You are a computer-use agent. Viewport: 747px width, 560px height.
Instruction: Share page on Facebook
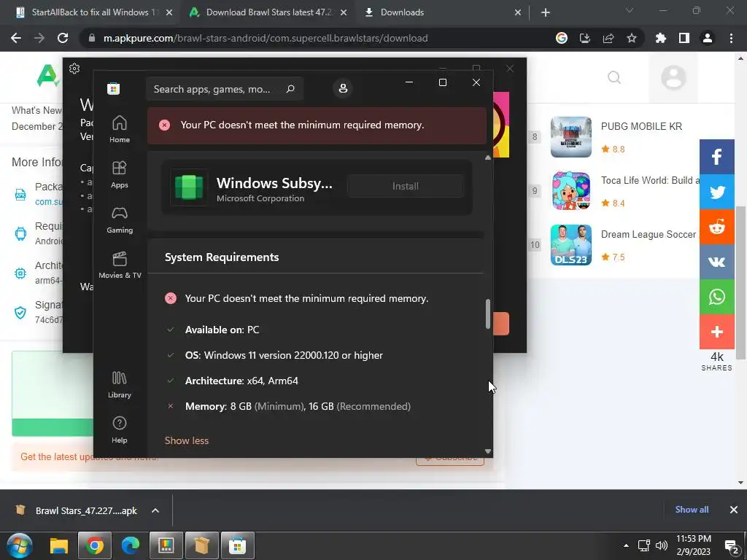pos(716,157)
